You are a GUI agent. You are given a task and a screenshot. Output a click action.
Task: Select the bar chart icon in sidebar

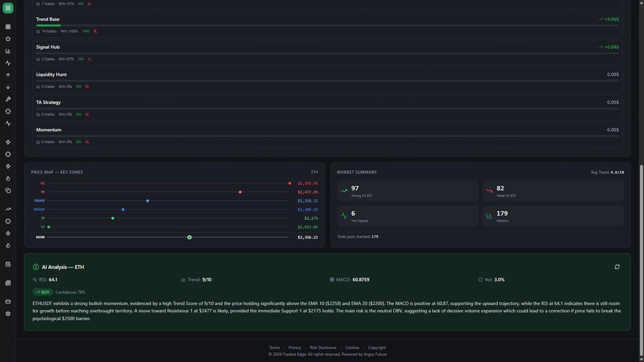(8, 51)
